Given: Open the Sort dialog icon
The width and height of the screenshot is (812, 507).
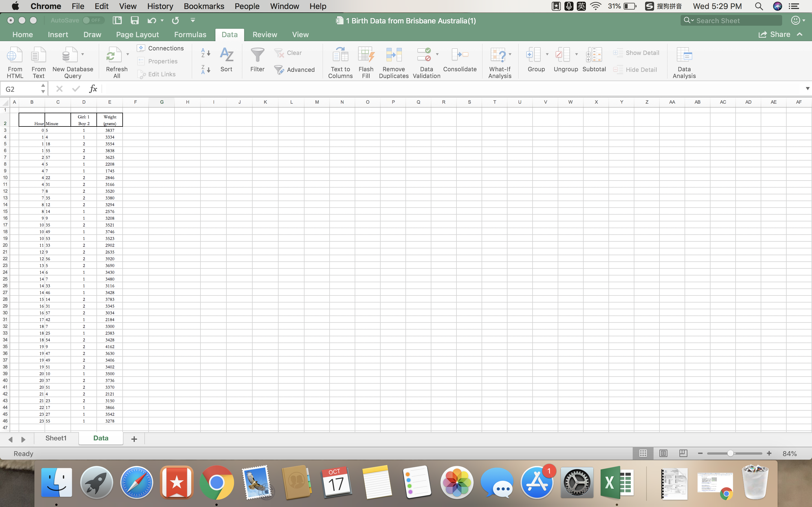Looking at the screenshot, I should [x=226, y=55].
